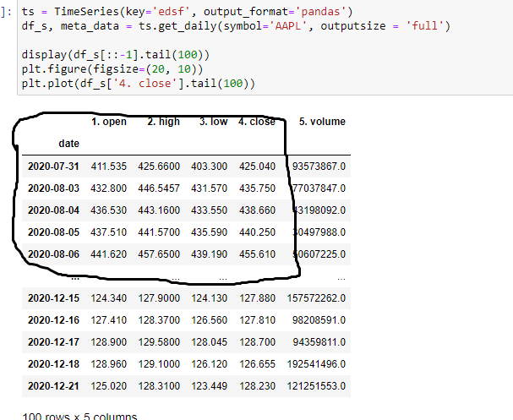Click high value 425.6600

tap(159, 166)
